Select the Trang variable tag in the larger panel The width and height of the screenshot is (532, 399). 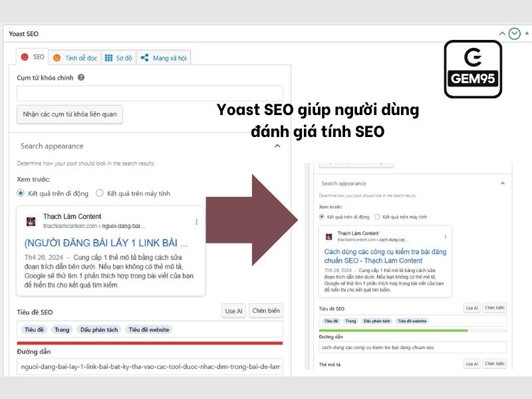pos(62,329)
